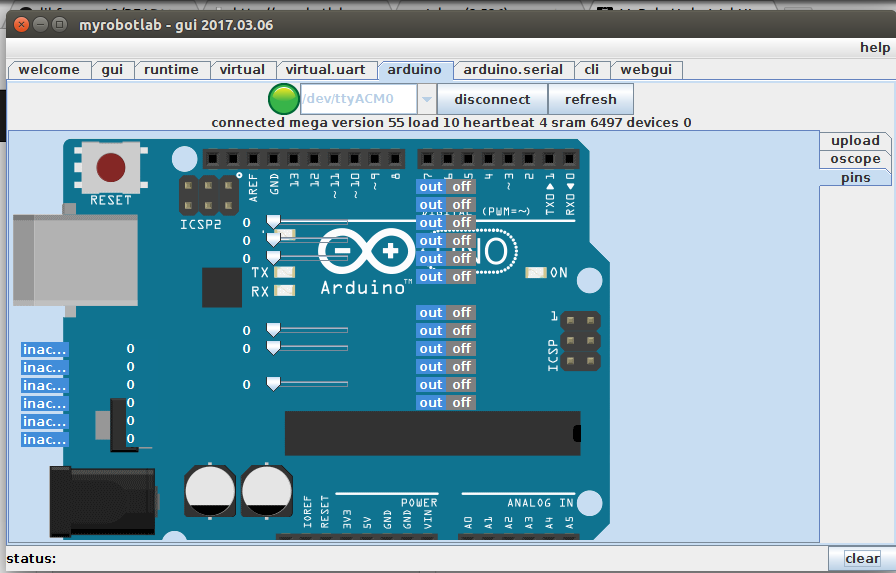The height and width of the screenshot is (573, 896).
Task: Toggle the topmost 'out' pin mode button
Action: [x=431, y=187]
